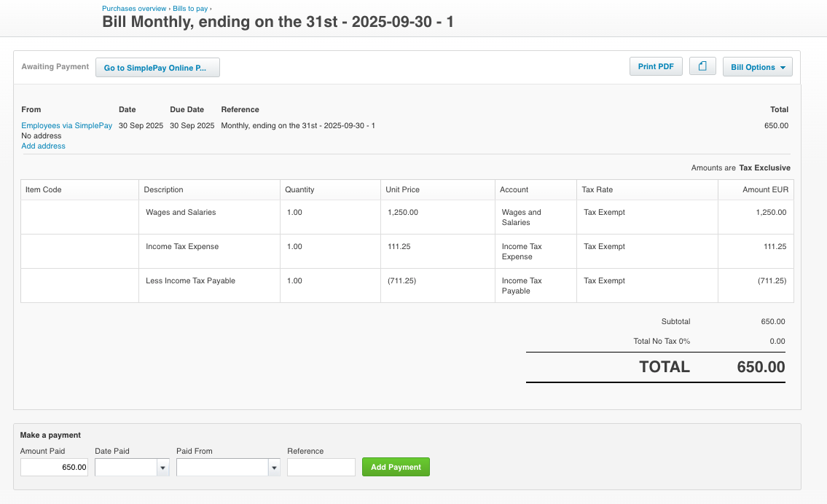Viewport: 827px width, 504px height.
Task: Navigate to Bills to pay breadcrumb
Action: tap(189, 8)
